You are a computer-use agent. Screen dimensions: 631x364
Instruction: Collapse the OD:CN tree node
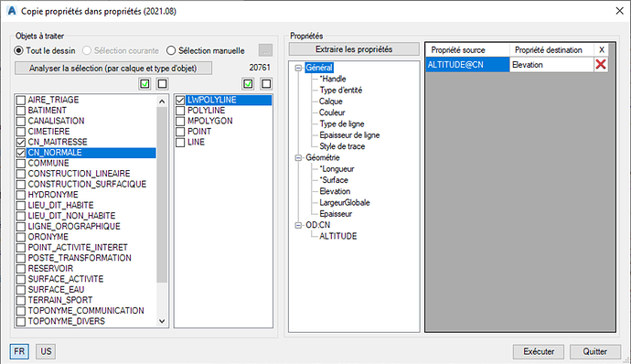pyautogui.click(x=298, y=225)
